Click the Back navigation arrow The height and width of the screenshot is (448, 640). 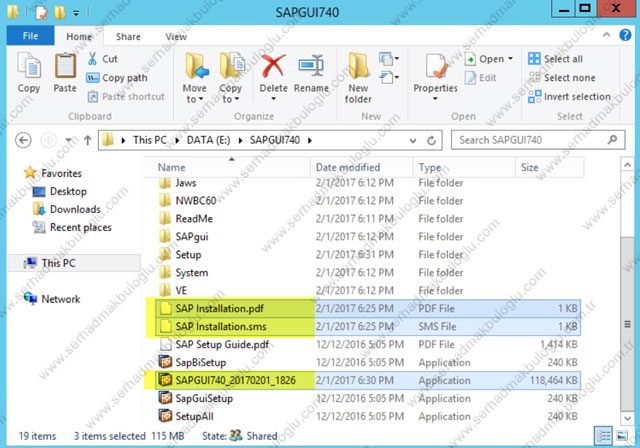point(23,140)
